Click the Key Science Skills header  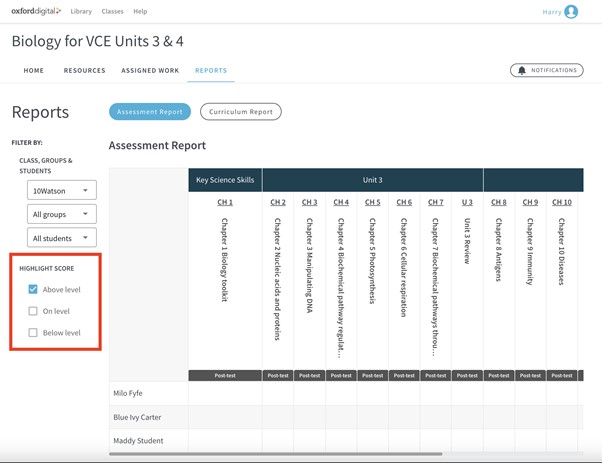coord(225,180)
